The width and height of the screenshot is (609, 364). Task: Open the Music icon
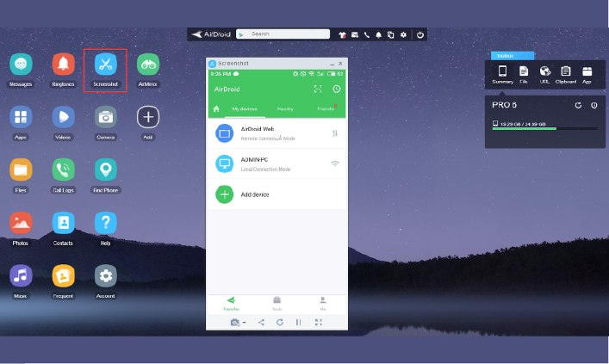[x=21, y=275]
